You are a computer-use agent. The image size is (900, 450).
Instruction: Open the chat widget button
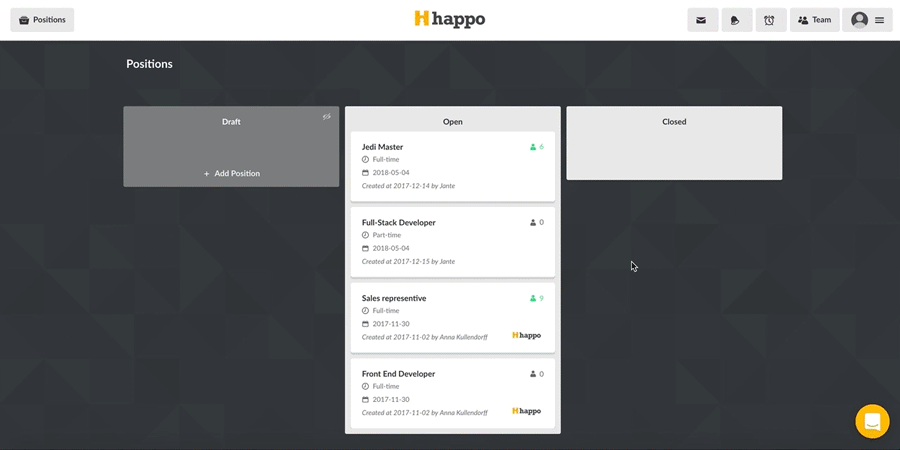[872, 421]
